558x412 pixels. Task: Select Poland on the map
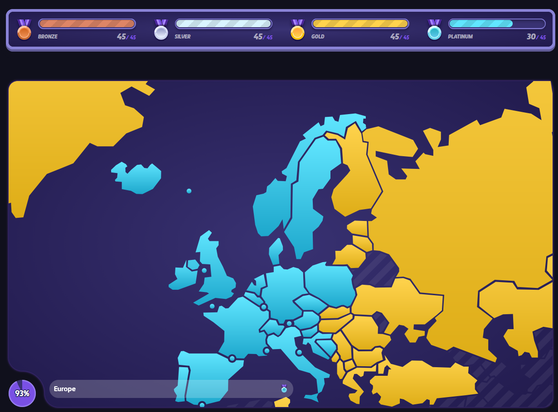329,285
